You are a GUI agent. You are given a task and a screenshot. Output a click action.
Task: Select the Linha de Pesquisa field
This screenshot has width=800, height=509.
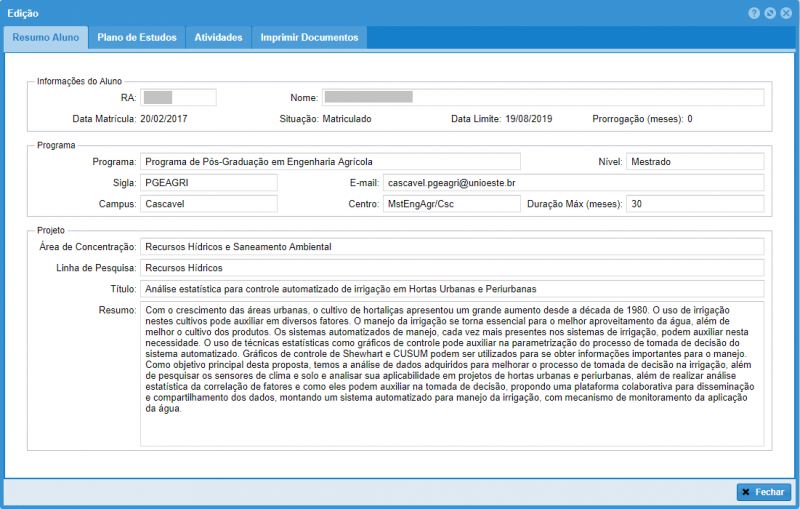click(452, 268)
